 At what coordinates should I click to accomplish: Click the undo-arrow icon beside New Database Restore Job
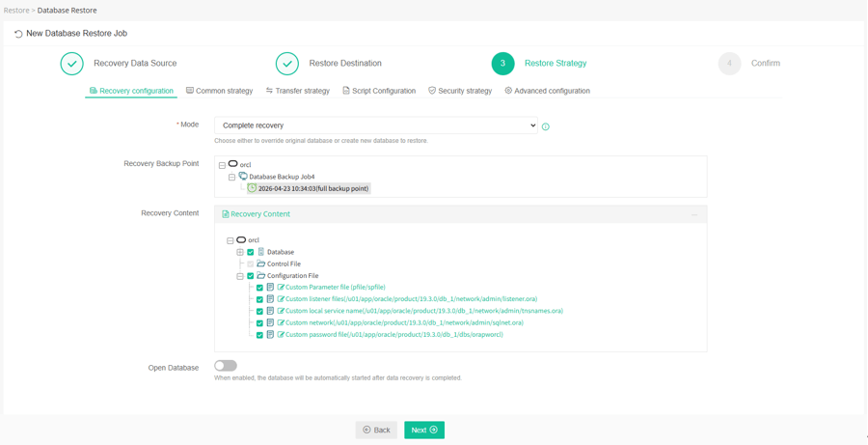click(x=19, y=34)
